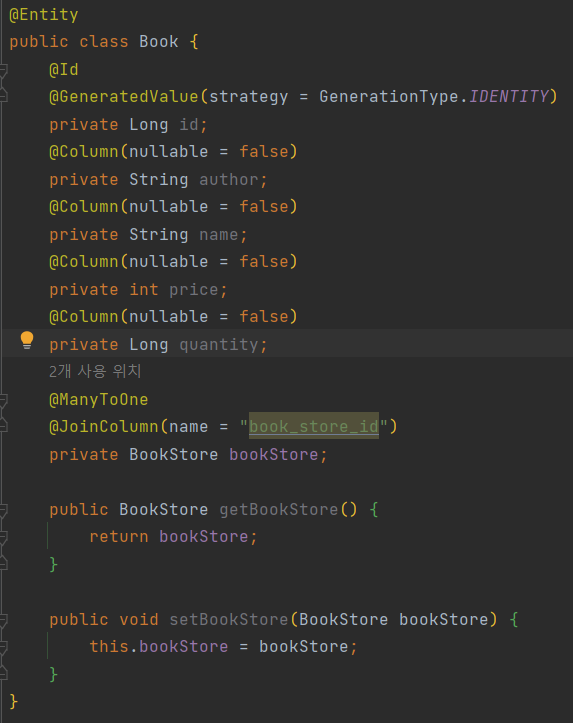Click the Long type of quantity field

[148, 345]
